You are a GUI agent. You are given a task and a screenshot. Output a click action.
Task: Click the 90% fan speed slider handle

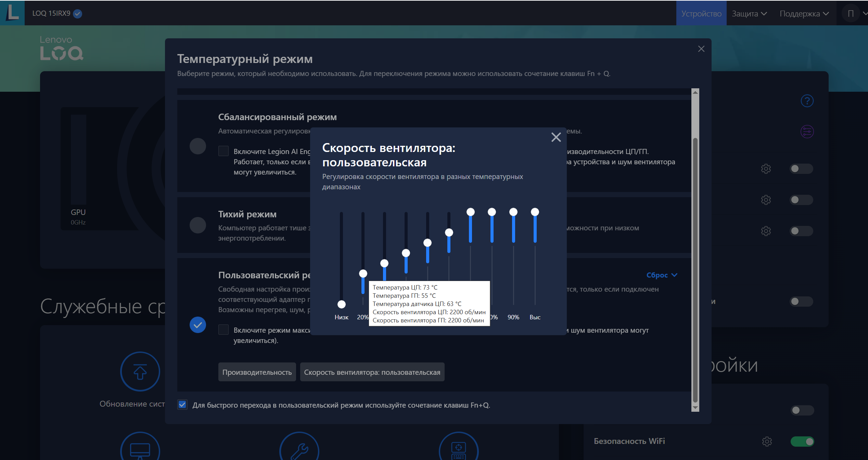[x=513, y=212]
